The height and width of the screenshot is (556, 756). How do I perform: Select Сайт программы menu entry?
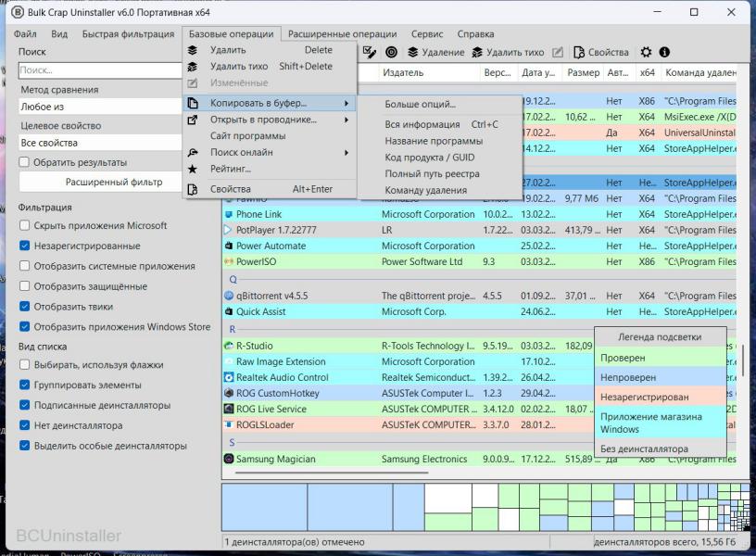tap(247, 136)
